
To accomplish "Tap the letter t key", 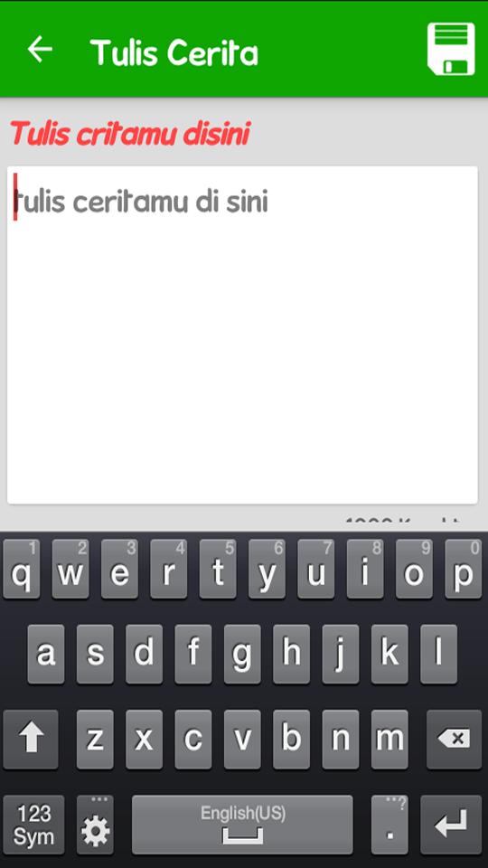I will click(x=218, y=569).
